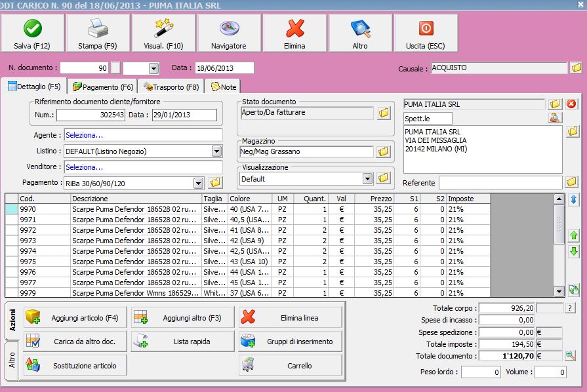Switch to Trasporto (F8) tab
This screenshot has width=587, height=392.
(171, 87)
